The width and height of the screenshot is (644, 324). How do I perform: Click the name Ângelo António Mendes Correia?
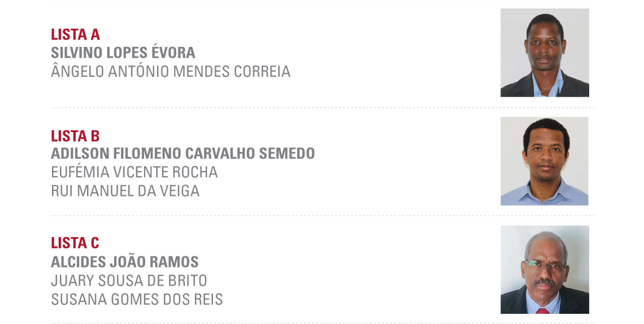[x=171, y=72]
